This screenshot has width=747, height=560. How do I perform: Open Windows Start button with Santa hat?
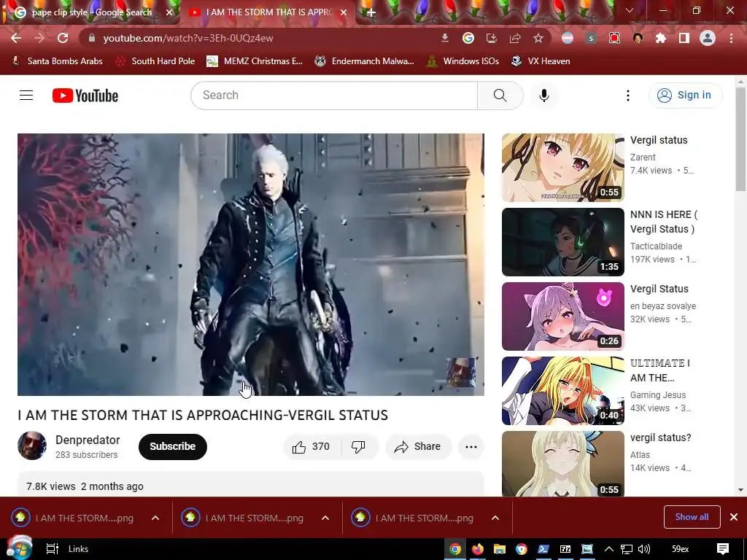pyautogui.click(x=20, y=548)
